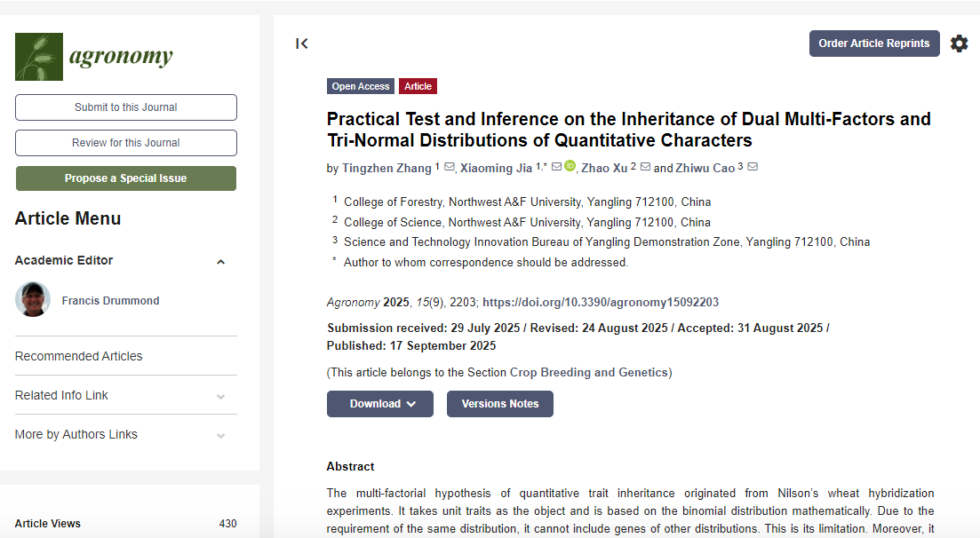Click the Versions Notes button

[x=499, y=404]
